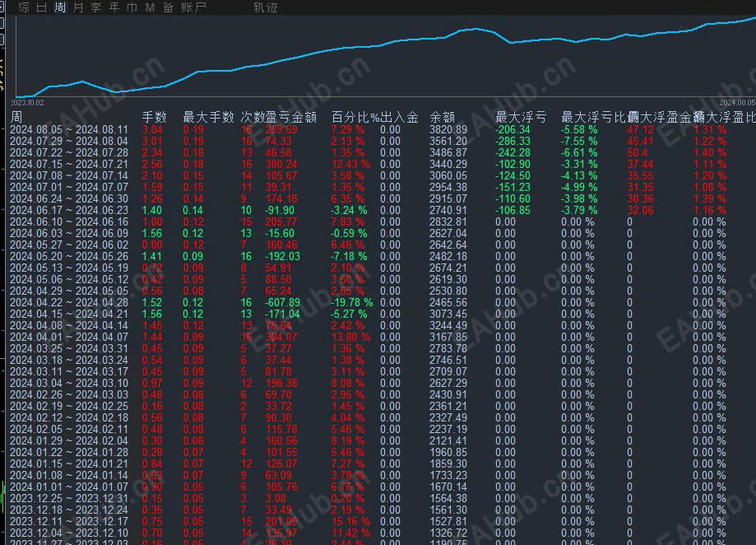Click the blue equity curve chart

386,55
